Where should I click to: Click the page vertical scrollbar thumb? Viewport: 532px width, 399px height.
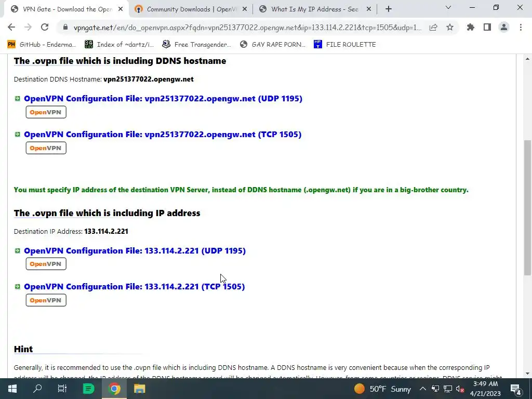[x=528, y=207]
